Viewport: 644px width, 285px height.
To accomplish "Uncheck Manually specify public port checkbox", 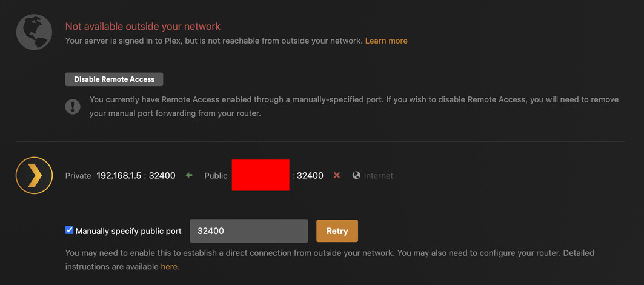I will 69,230.
